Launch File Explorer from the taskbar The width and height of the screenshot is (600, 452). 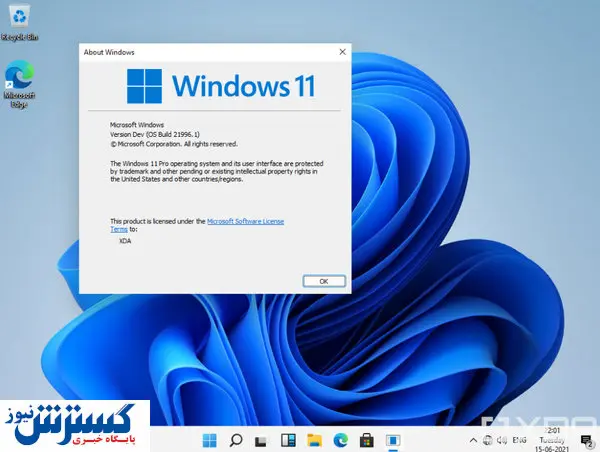click(x=315, y=440)
